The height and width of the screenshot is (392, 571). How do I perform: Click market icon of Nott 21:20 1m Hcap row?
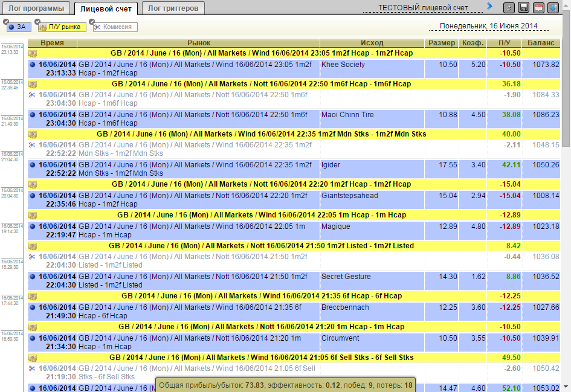(x=33, y=327)
